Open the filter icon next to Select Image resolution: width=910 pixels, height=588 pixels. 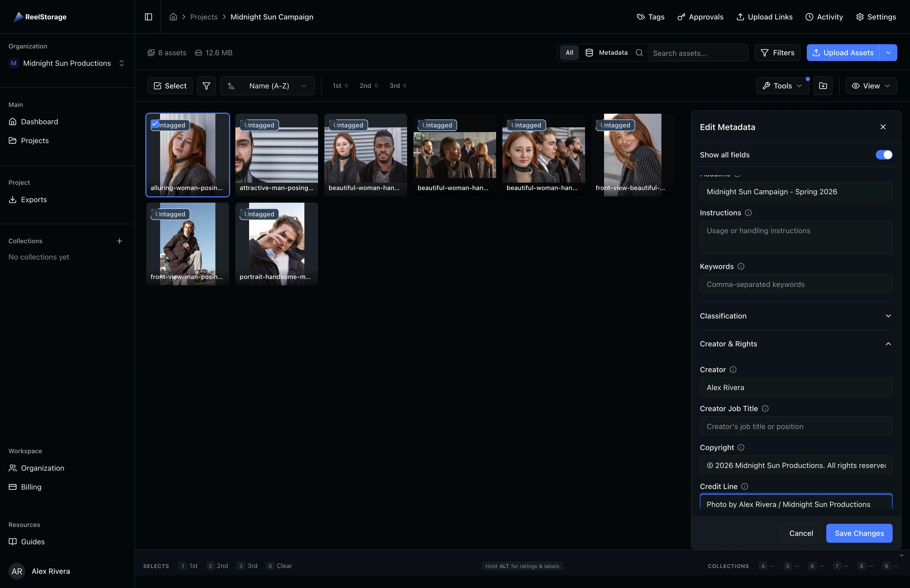[x=206, y=86]
